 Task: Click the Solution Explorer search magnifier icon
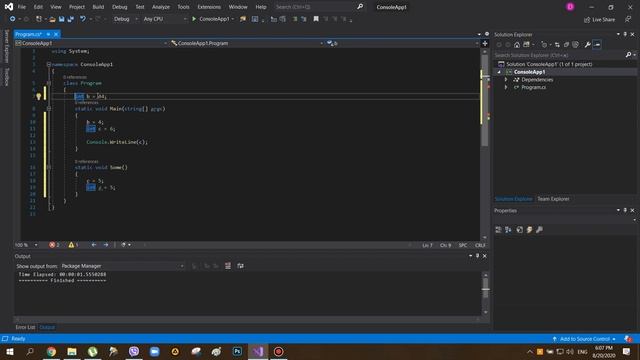pyautogui.click(x=629, y=55)
